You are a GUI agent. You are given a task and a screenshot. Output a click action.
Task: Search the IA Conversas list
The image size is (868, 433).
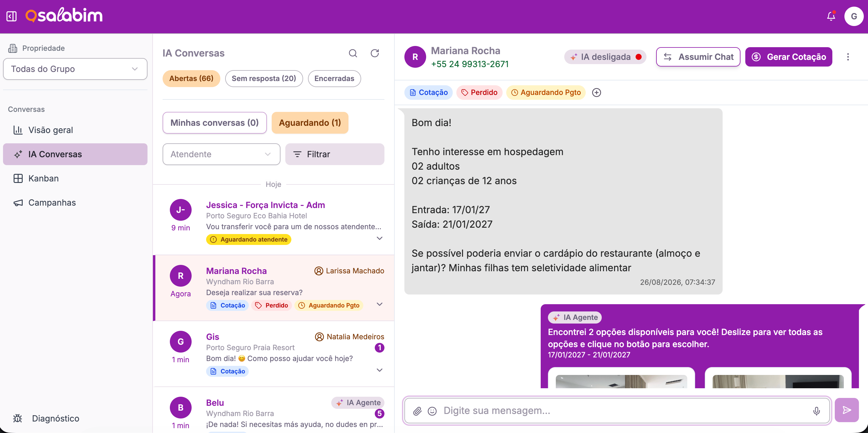point(353,53)
